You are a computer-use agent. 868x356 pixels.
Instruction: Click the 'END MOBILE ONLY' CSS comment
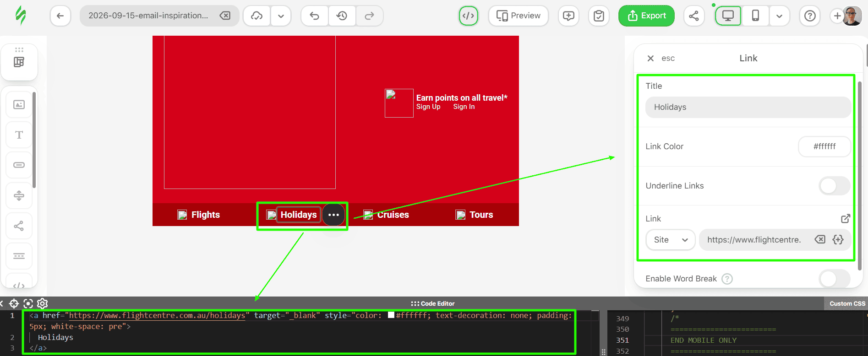coord(704,340)
